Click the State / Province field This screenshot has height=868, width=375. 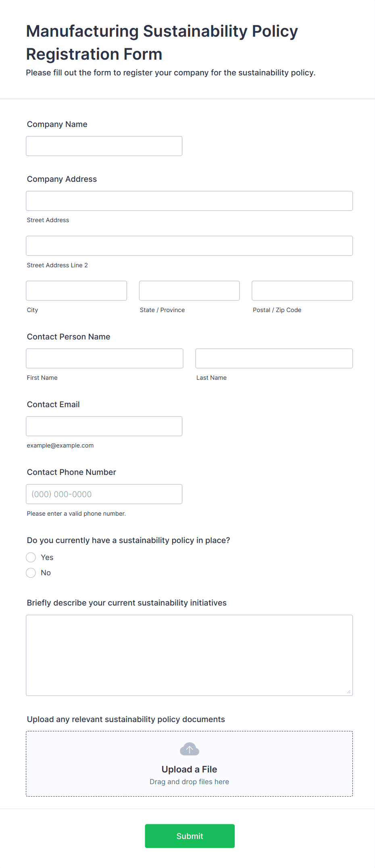click(189, 291)
